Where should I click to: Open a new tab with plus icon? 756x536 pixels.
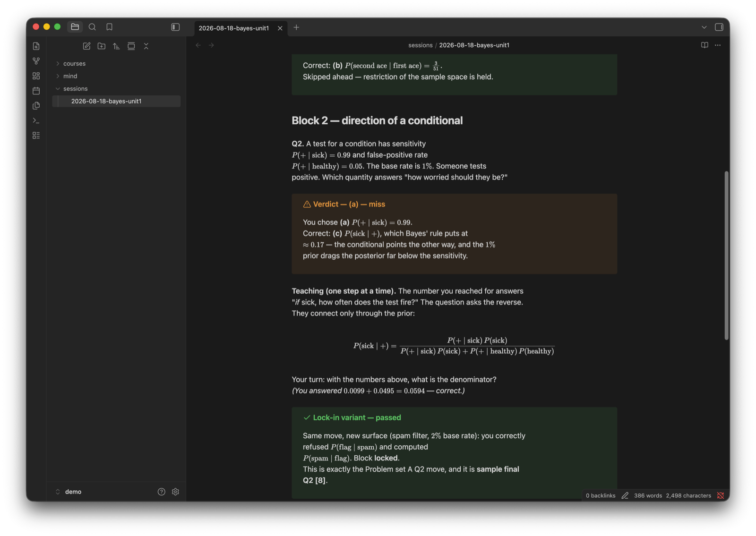point(296,27)
